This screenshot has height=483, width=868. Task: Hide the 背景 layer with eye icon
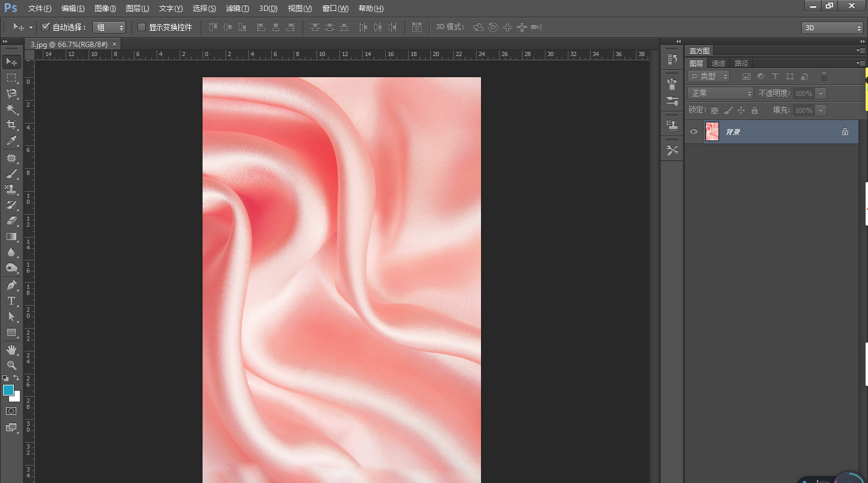point(694,131)
